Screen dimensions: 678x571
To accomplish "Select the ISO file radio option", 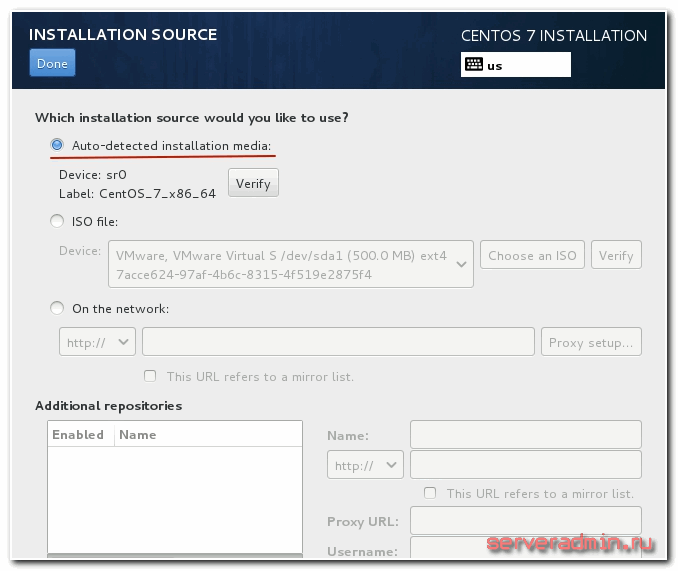I will pos(57,222).
